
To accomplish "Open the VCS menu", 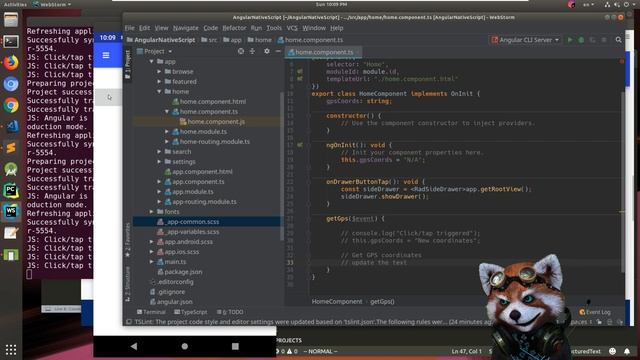I will tap(292, 28).
